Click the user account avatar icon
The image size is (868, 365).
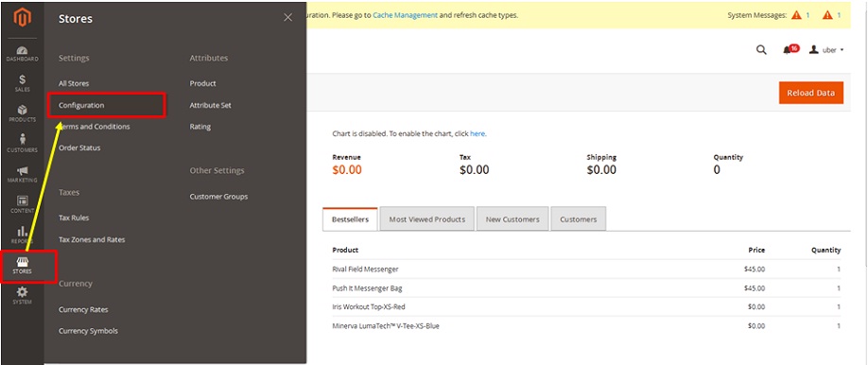814,49
